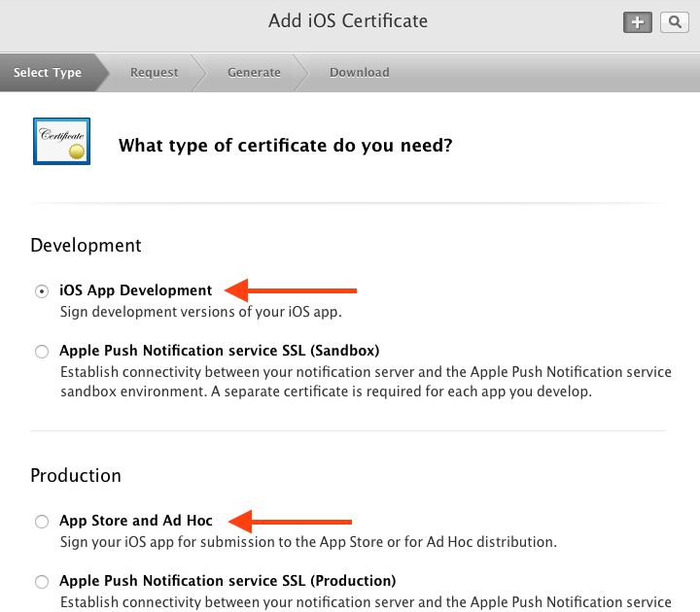This screenshot has height=612, width=700.
Task: Click 'Apple Push Notification service SSL (Production)' label
Action: [x=227, y=581]
